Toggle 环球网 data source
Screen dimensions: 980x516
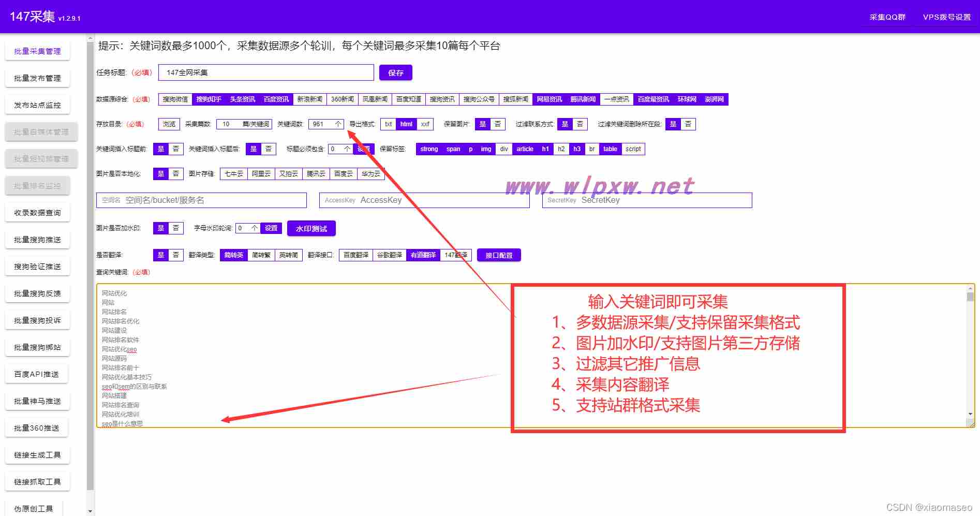pyautogui.click(x=687, y=99)
